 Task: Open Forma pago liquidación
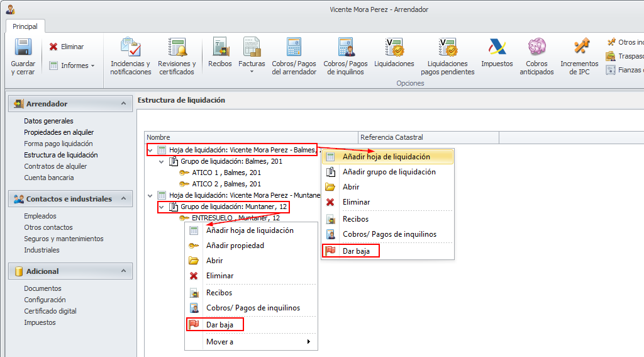(58, 144)
